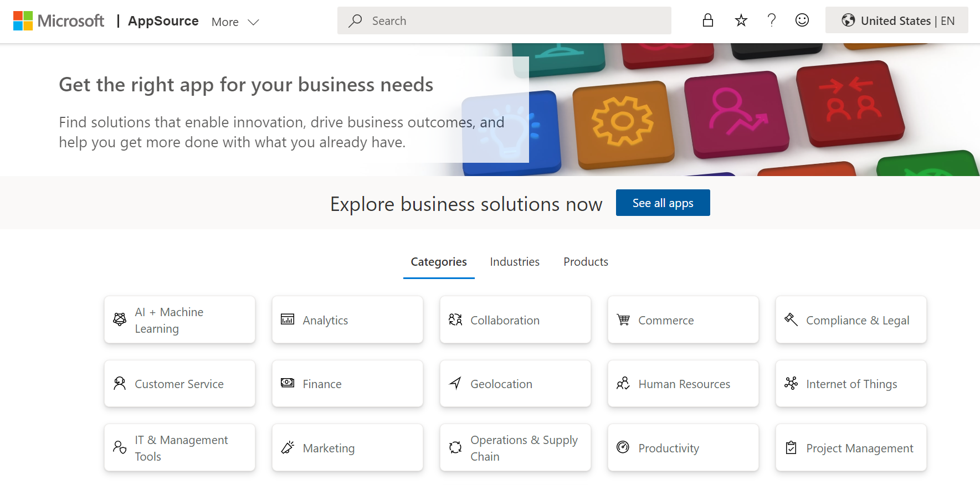Expand the More navigation dropdown
This screenshot has height=485, width=980.
click(x=235, y=22)
